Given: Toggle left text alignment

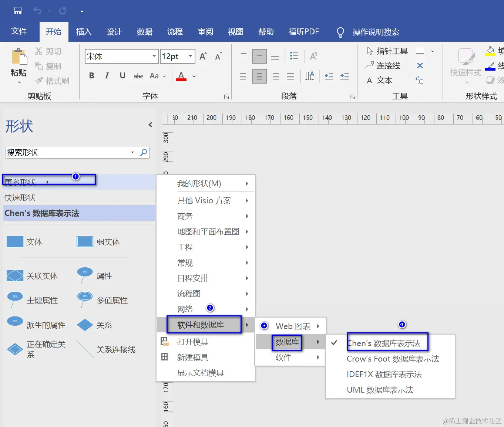Looking at the screenshot, I should tap(243, 76).
